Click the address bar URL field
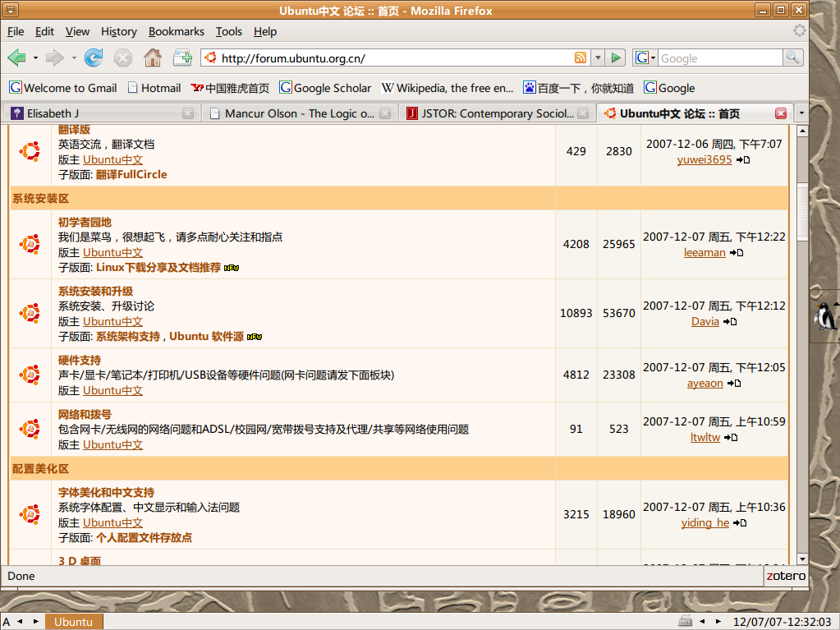 [395, 57]
